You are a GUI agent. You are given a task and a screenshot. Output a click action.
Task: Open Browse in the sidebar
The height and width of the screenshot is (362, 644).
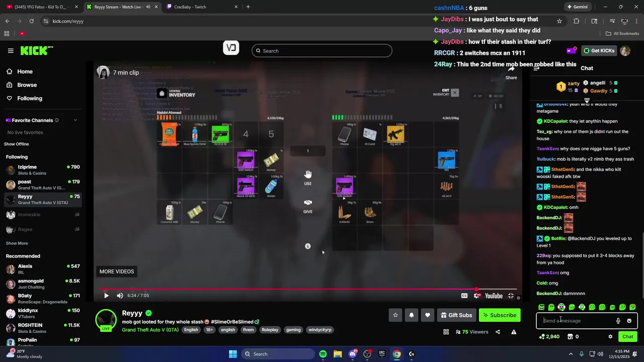coord(27,85)
